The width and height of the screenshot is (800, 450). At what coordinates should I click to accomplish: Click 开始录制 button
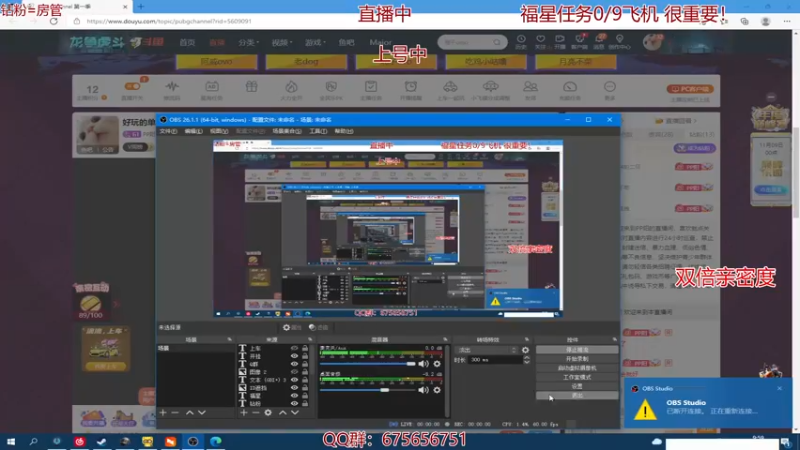tap(577, 359)
